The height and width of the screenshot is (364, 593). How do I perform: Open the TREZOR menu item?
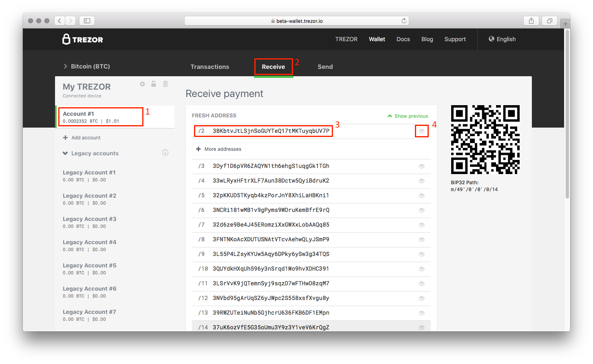coord(346,39)
